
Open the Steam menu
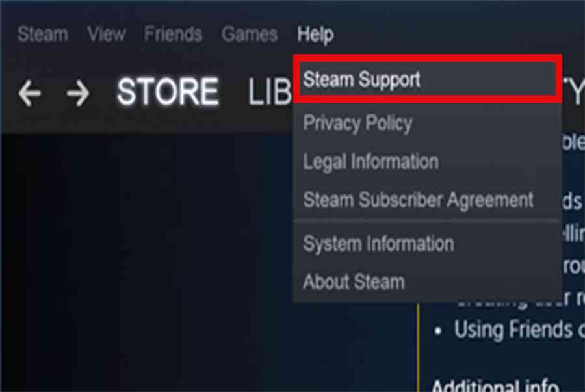tap(42, 34)
